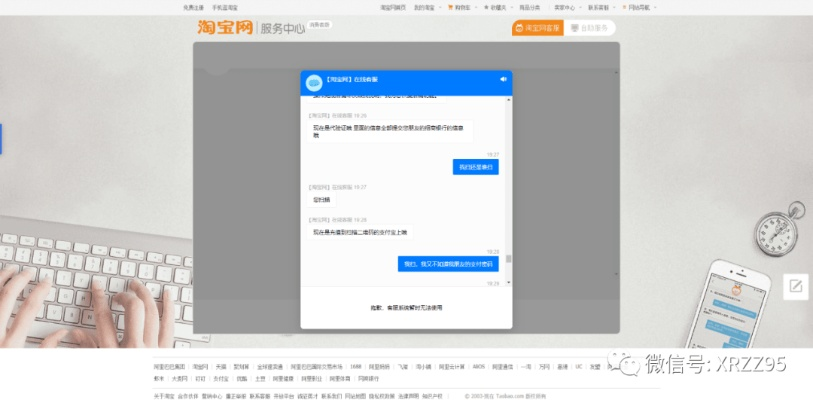Click the short agent reply at 19:27
The image size is (813, 400).
point(321,200)
